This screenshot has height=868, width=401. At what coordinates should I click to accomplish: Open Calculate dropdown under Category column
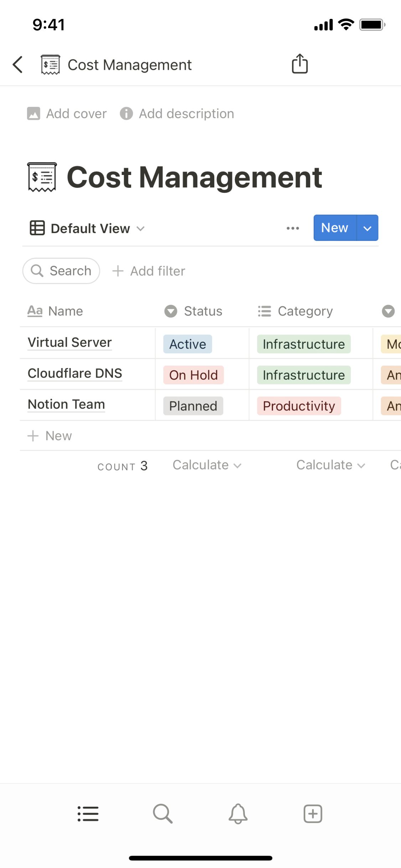tap(330, 465)
